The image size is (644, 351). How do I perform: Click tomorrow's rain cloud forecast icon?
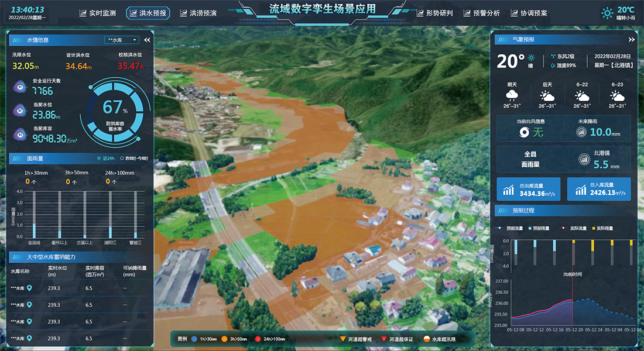(512, 96)
